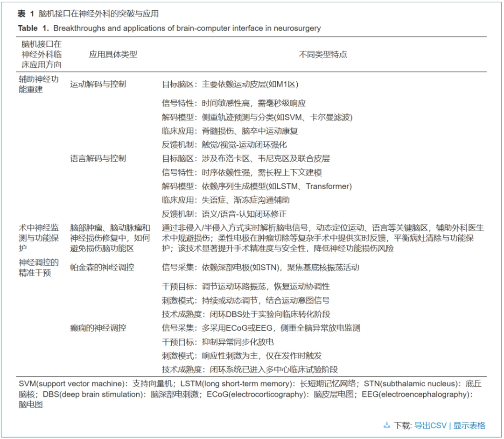Viewport: 504px width, 439px height.
Task: Click row 技术成熟度：闭环DBS处于实验向临床转化阶段
Action: click(246, 314)
